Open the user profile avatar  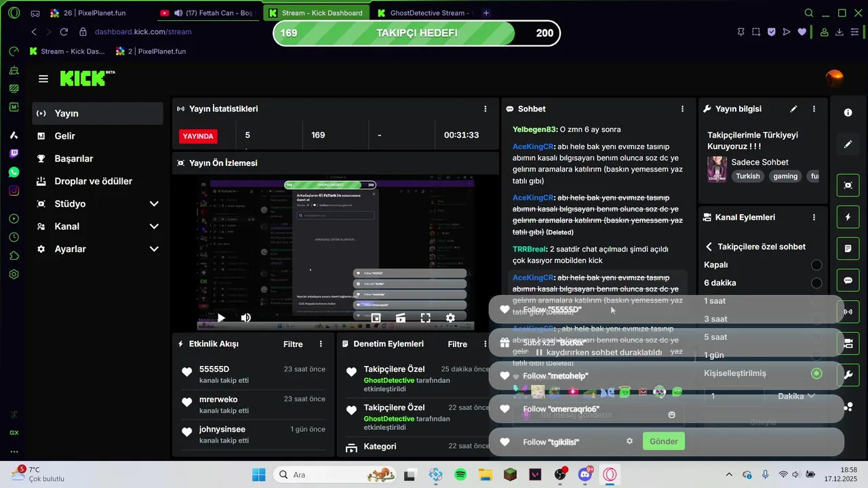(834, 79)
